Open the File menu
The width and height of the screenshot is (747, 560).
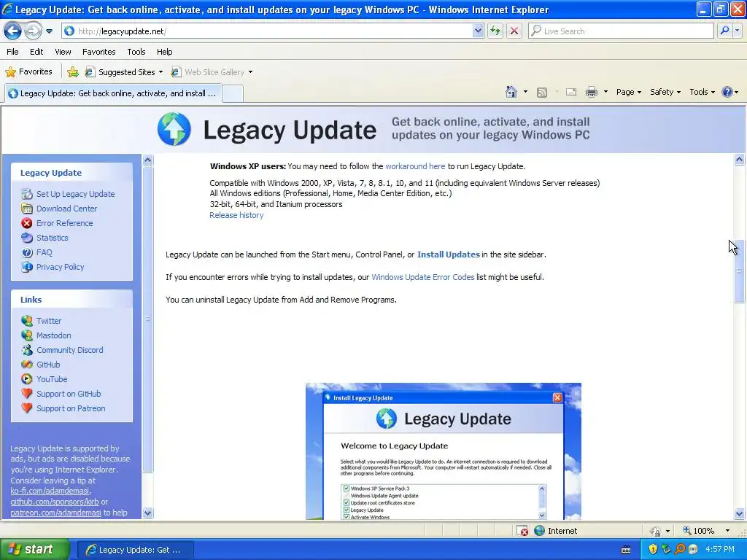point(13,52)
